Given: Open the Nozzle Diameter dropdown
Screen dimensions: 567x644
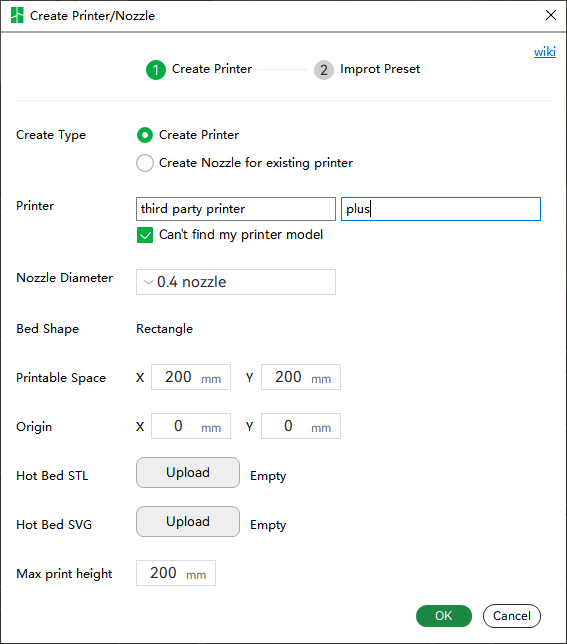Looking at the screenshot, I should [236, 282].
